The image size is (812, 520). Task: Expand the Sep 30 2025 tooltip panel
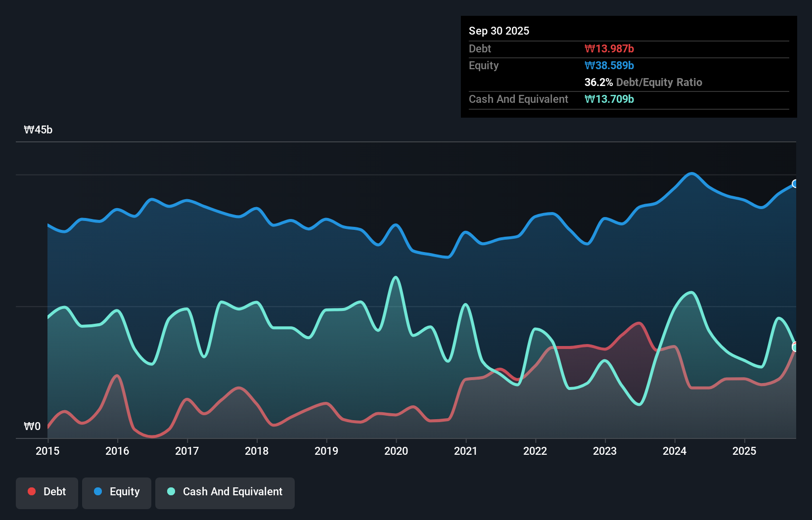628,67
